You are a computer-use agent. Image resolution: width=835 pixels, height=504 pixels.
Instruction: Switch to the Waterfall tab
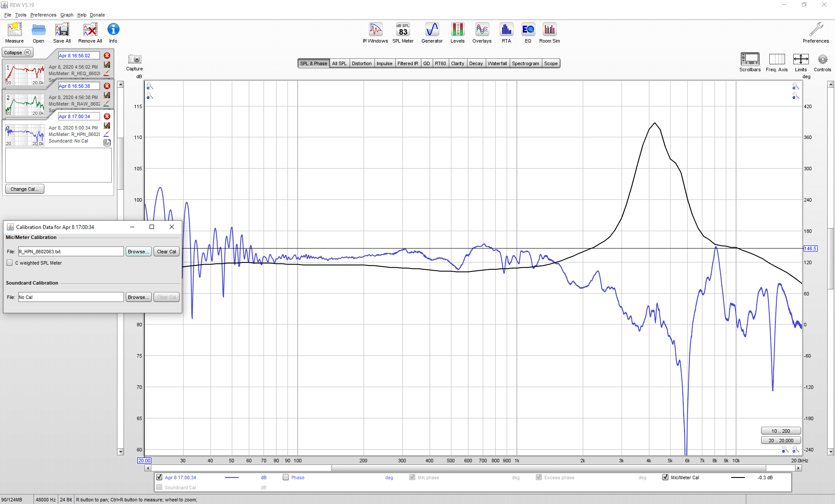(x=497, y=63)
